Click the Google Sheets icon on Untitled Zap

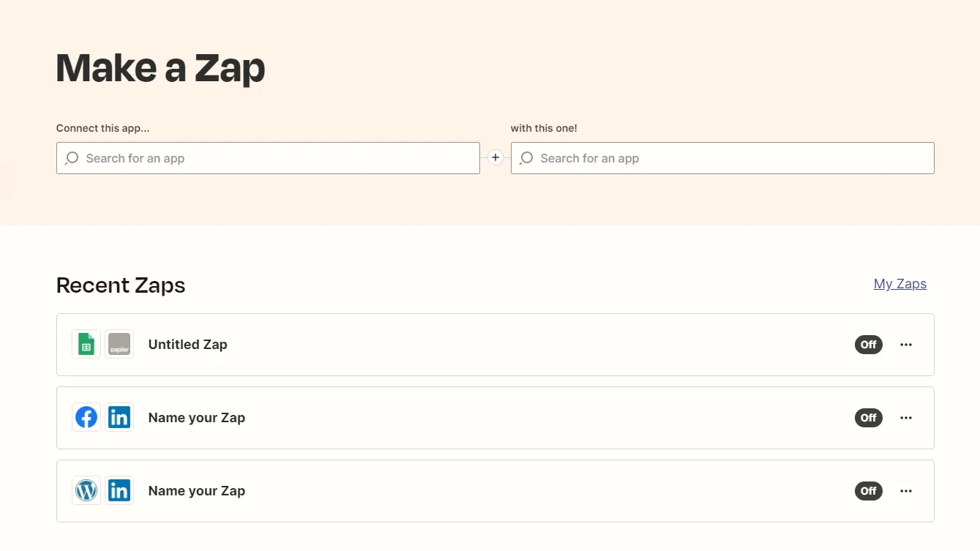[86, 345]
